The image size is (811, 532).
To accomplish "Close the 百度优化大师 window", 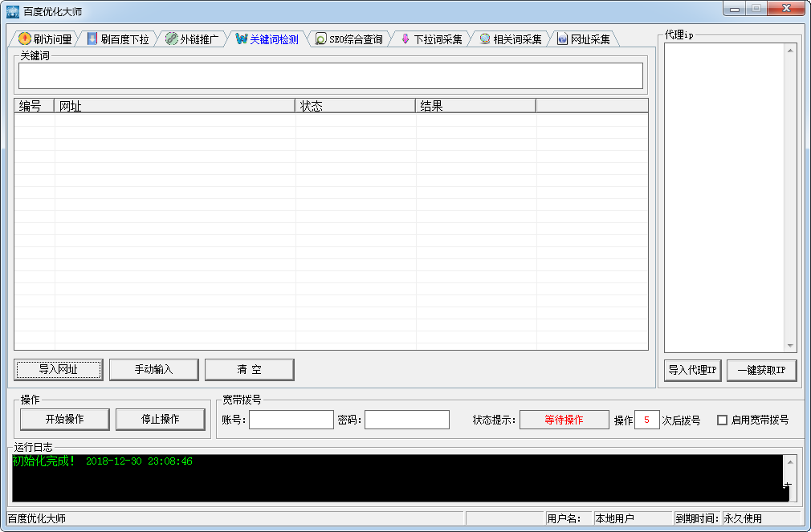I will pos(786,8).
